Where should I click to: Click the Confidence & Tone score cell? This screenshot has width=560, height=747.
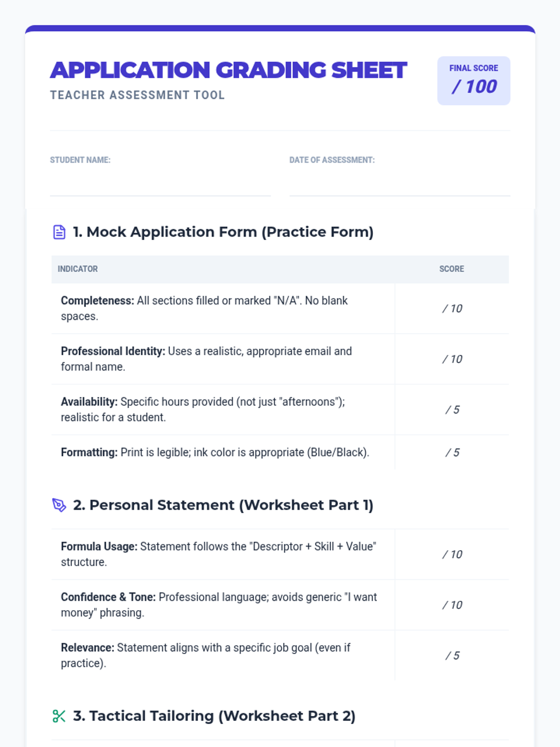452,605
